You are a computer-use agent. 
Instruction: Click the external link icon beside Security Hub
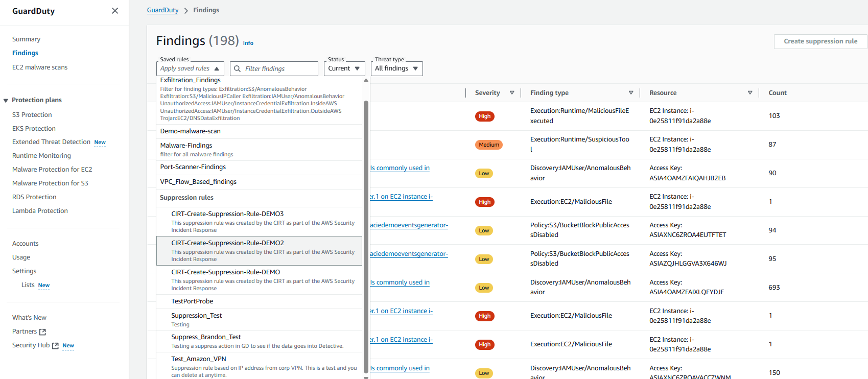pyautogui.click(x=55, y=346)
